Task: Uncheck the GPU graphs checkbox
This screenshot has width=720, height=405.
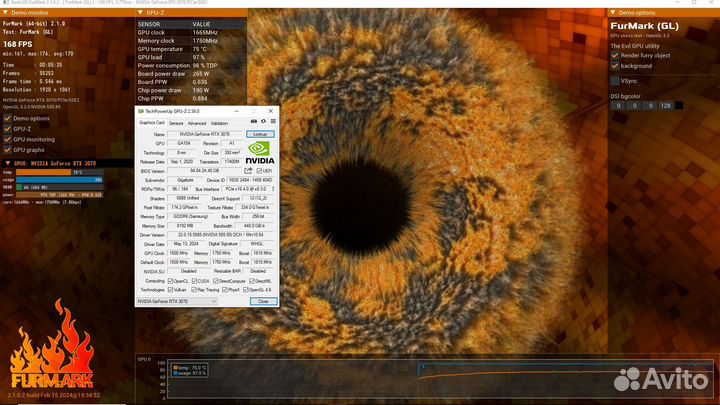Action: (x=7, y=150)
